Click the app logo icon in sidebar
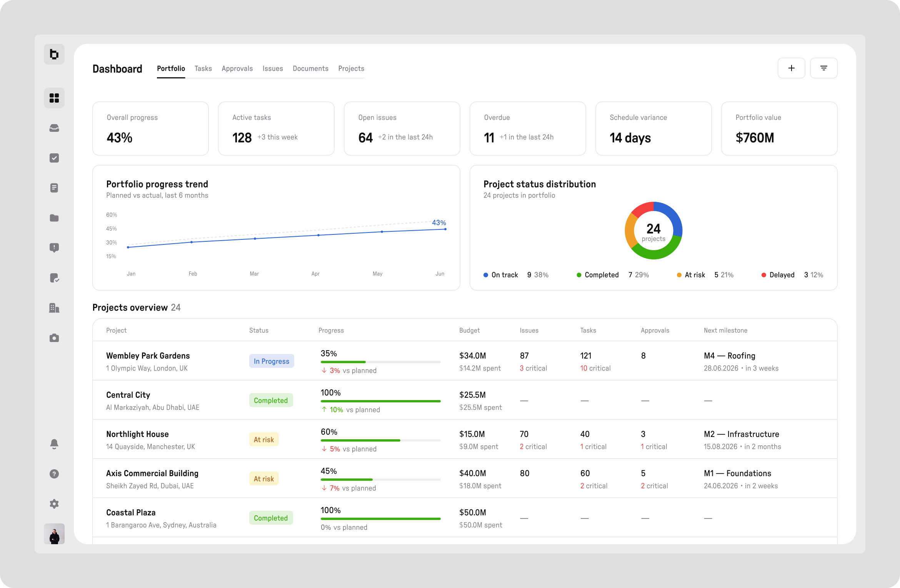The image size is (900, 588). click(54, 54)
